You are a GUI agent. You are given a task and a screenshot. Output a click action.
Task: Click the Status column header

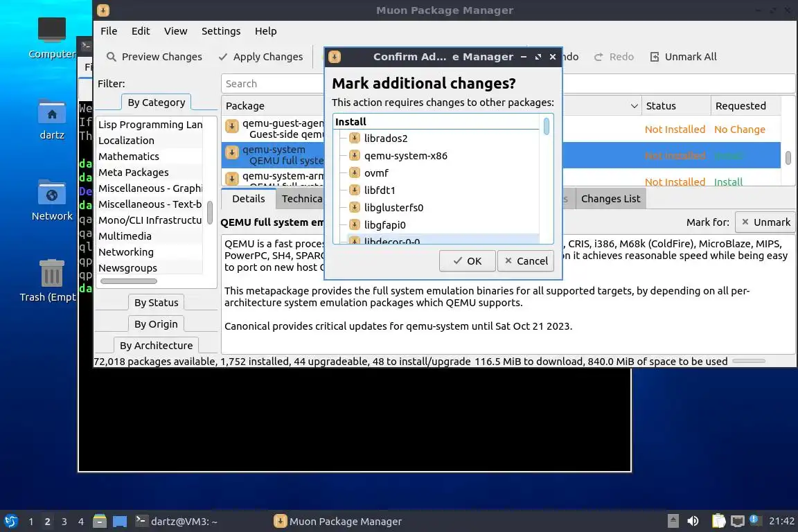tap(676, 106)
